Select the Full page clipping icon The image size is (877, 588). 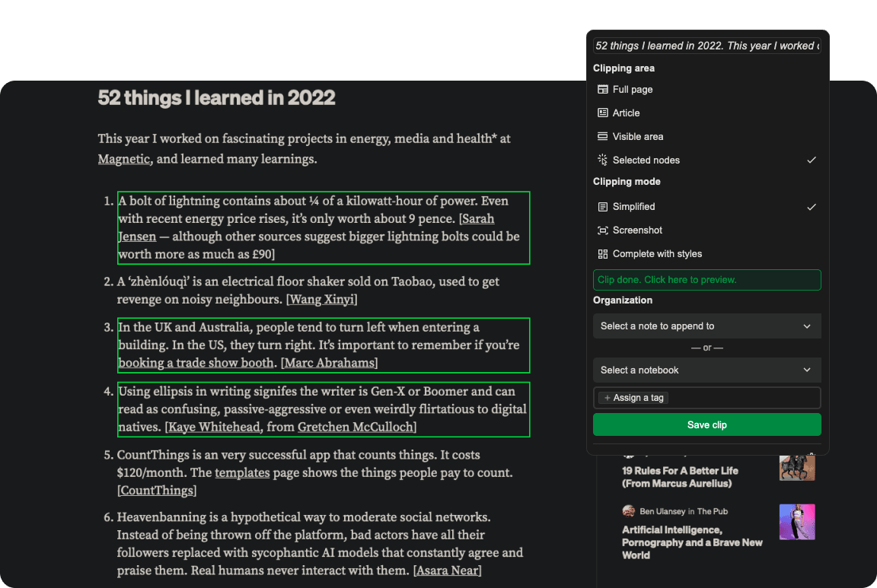[601, 89]
